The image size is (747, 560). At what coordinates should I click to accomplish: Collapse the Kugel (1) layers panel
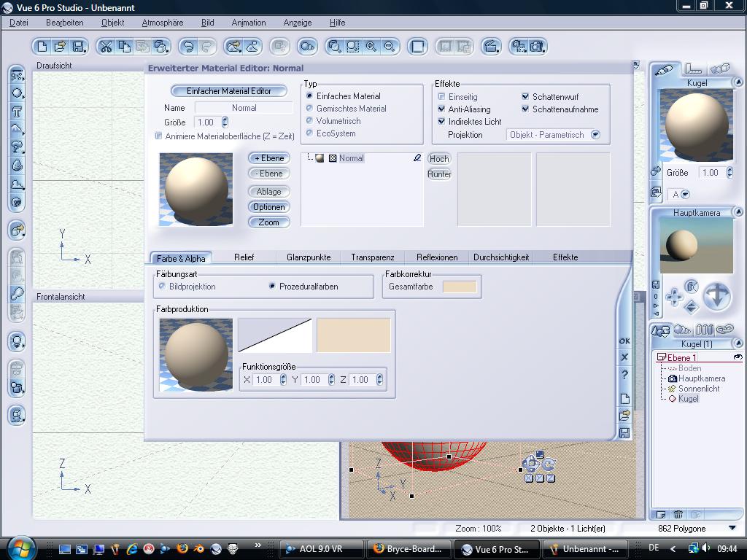pos(738,343)
